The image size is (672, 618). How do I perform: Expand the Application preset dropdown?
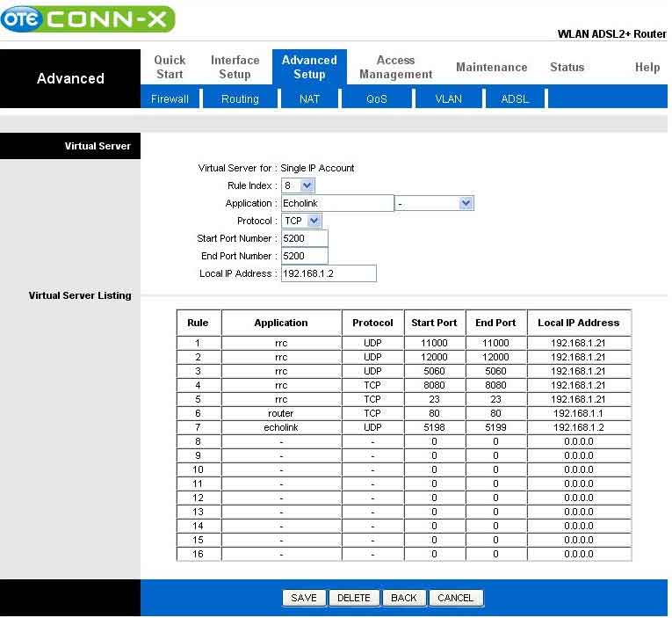pyautogui.click(x=434, y=203)
